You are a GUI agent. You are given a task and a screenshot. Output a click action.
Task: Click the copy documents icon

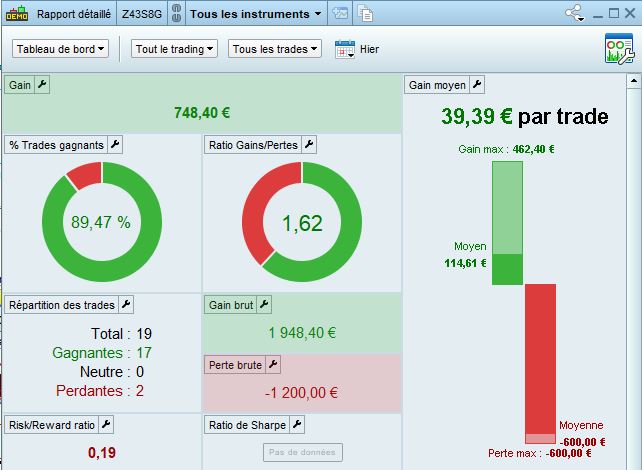[365, 13]
